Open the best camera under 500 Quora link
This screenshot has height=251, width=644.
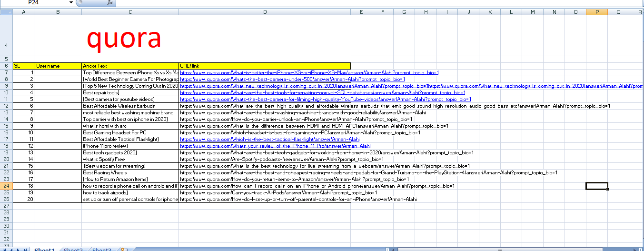coord(292,79)
